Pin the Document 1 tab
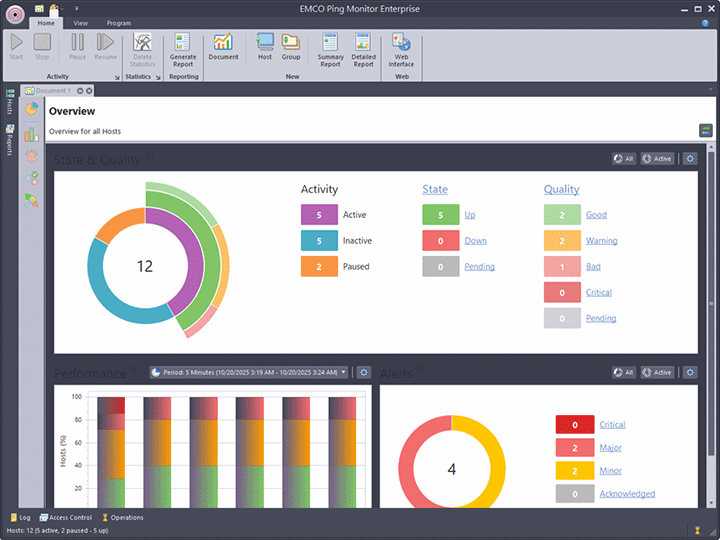This screenshot has width=720, height=540. tap(80, 90)
